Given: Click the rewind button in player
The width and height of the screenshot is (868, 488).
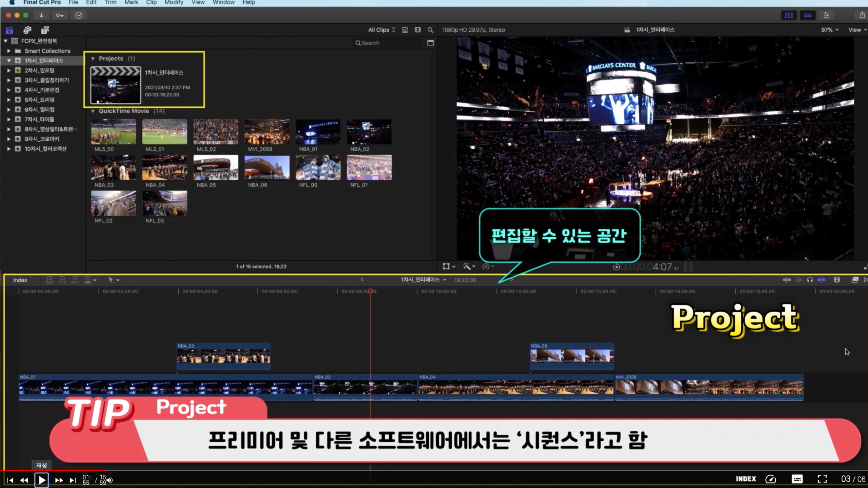Looking at the screenshot, I should [x=24, y=480].
